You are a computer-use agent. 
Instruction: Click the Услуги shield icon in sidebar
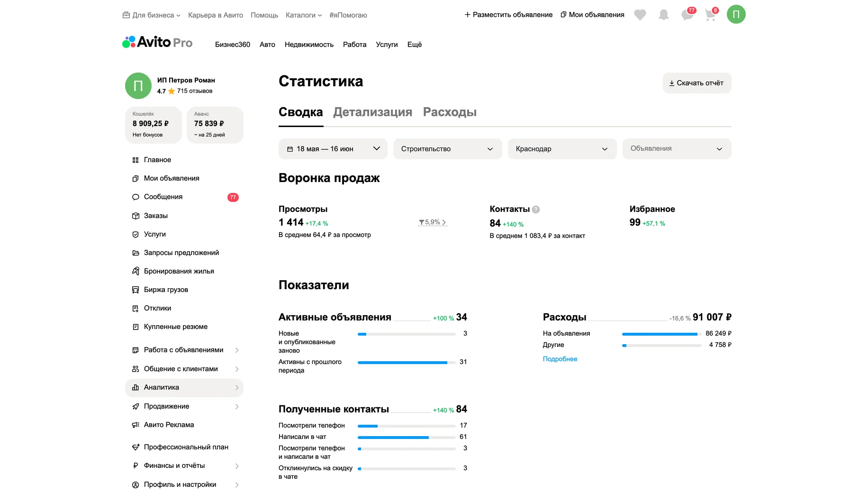pyautogui.click(x=136, y=235)
